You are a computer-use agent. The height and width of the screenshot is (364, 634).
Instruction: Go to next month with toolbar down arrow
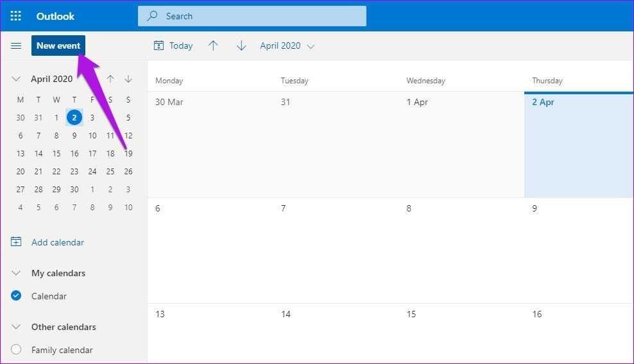[241, 46]
